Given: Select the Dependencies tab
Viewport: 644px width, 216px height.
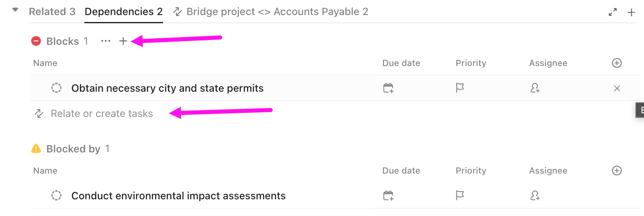Looking at the screenshot, I should (124, 12).
